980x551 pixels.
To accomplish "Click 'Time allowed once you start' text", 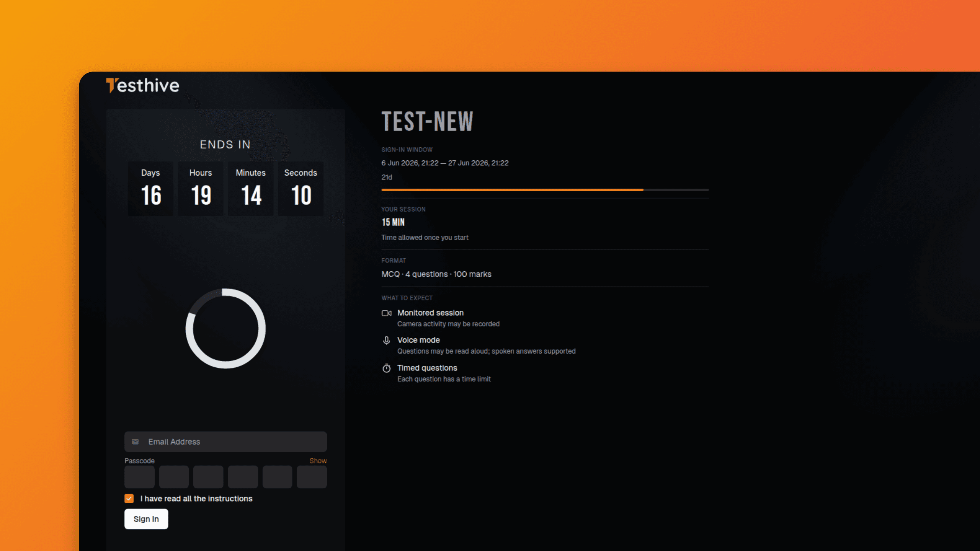I will tap(425, 238).
